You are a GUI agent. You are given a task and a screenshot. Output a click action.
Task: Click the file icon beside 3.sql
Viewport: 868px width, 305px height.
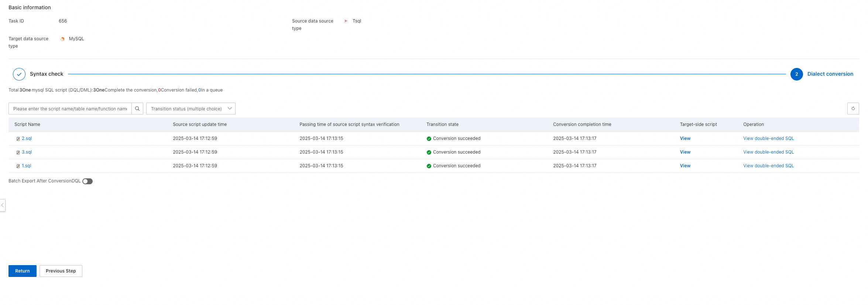pyautogui.click(x=18, y=152)
